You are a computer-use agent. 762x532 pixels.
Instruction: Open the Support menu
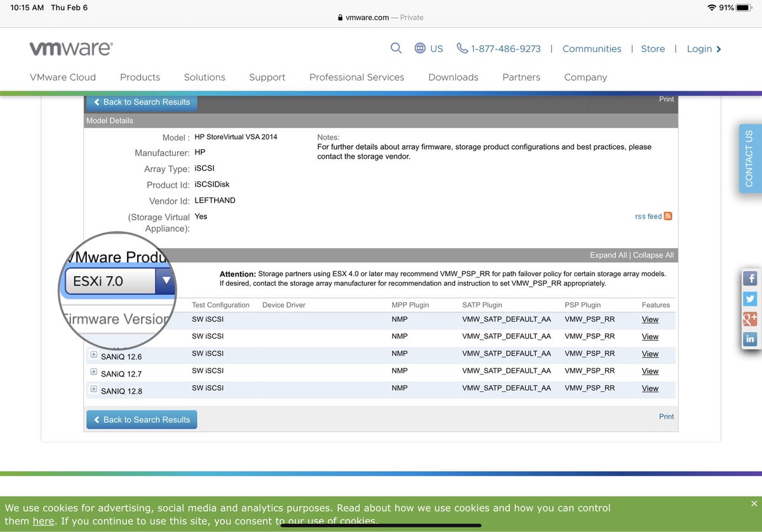267,77
